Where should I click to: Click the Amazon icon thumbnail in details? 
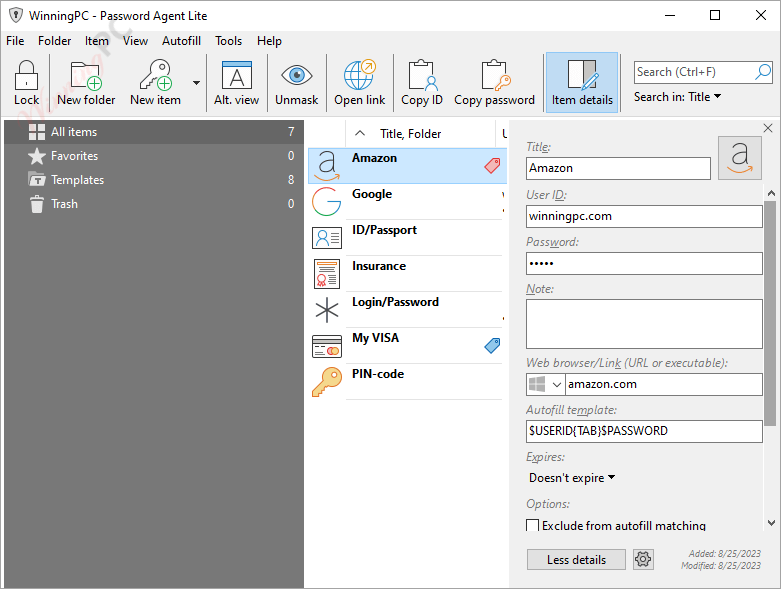coord(740,158)
